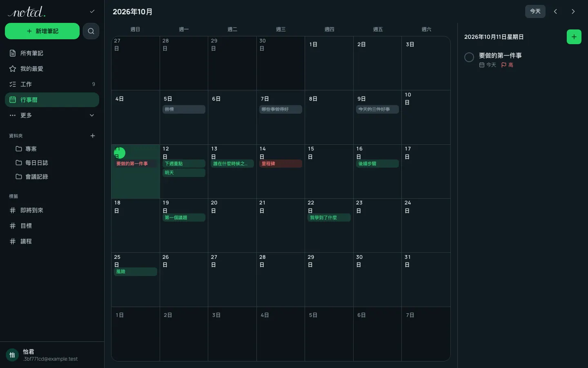Screen dimensions: 588x368
Task: Open the 議程 tag in sidebar
Action: (52, 241)
